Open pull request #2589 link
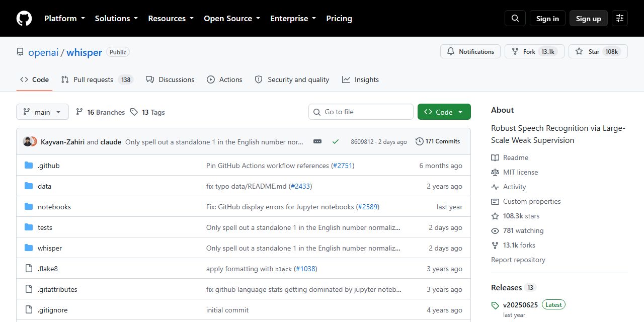The width and height of the screenshot is (644, 322). (x=367, y=207)
